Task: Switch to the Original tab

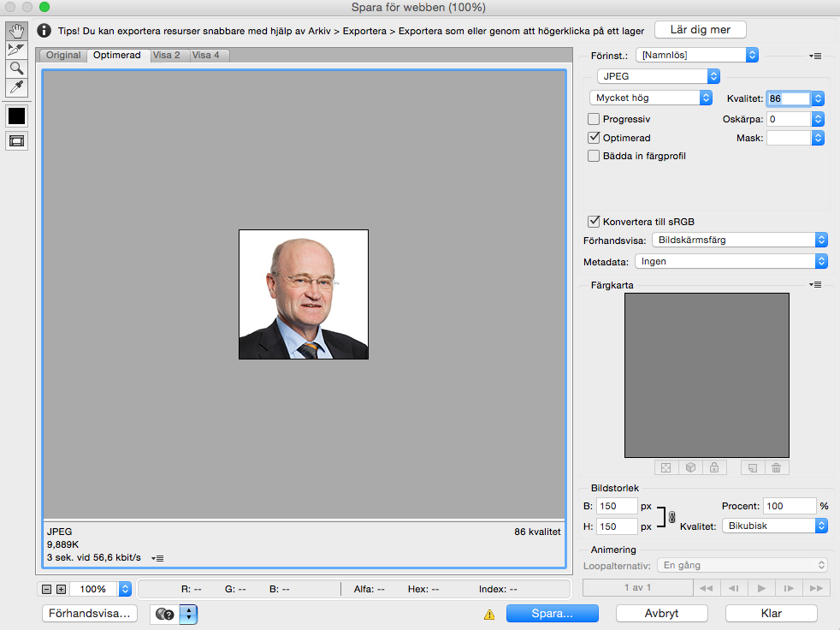Action: click(62, 55)
